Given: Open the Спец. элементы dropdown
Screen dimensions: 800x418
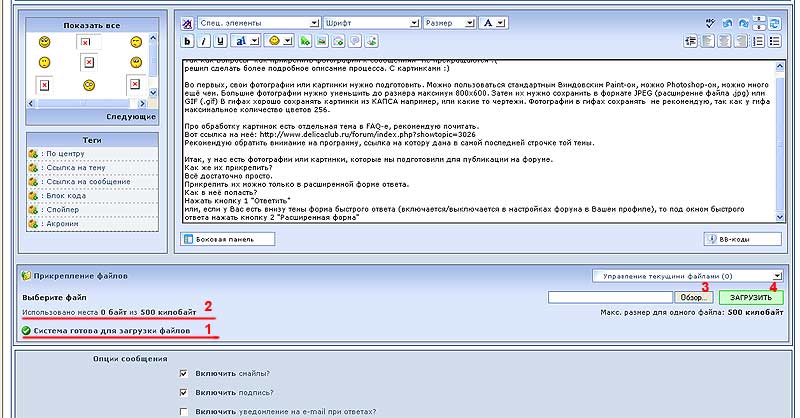Looking at the screenshot, I should tap(258, 22).
